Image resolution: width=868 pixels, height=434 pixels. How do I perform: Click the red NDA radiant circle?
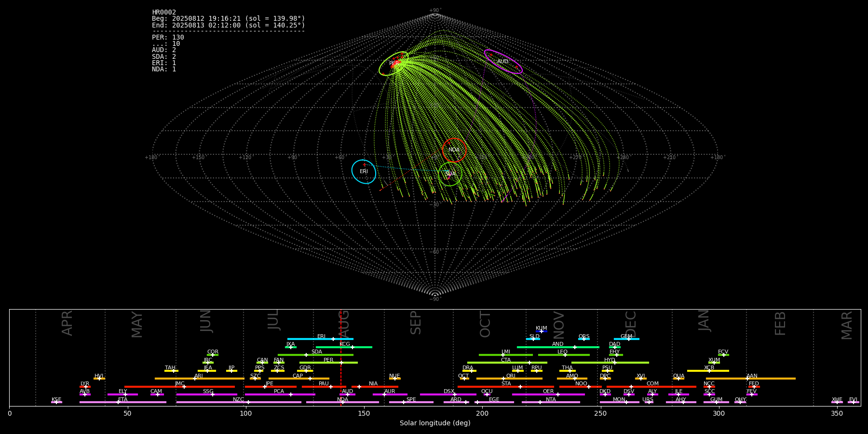[454, 150]
